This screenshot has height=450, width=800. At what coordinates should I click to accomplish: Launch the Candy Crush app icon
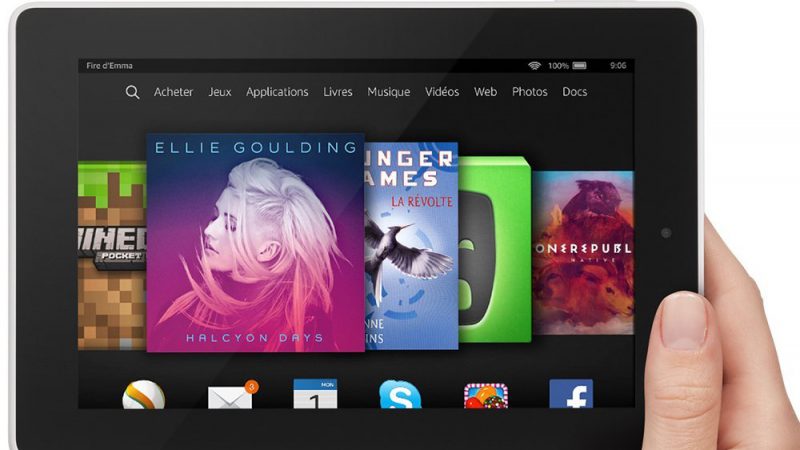coord(486,395)
